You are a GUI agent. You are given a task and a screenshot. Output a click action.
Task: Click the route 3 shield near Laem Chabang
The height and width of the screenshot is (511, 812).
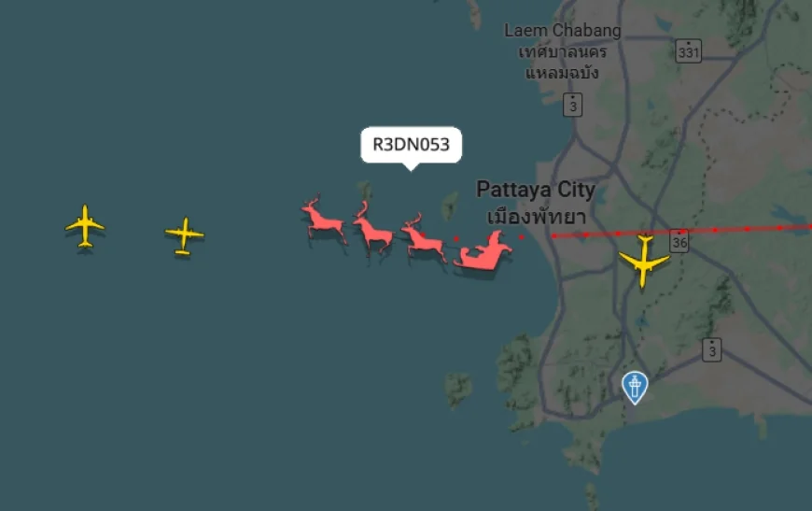(572, 105)
